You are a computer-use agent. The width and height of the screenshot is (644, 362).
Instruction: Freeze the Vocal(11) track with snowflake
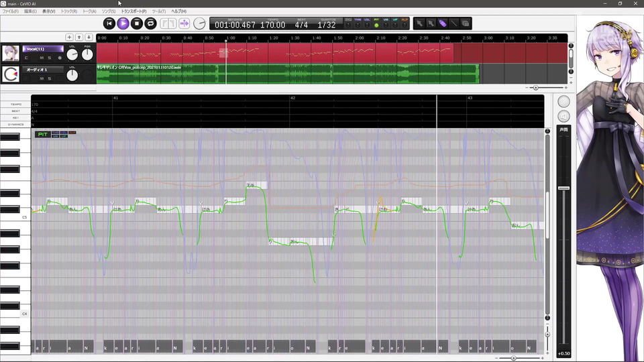(60, 58)
